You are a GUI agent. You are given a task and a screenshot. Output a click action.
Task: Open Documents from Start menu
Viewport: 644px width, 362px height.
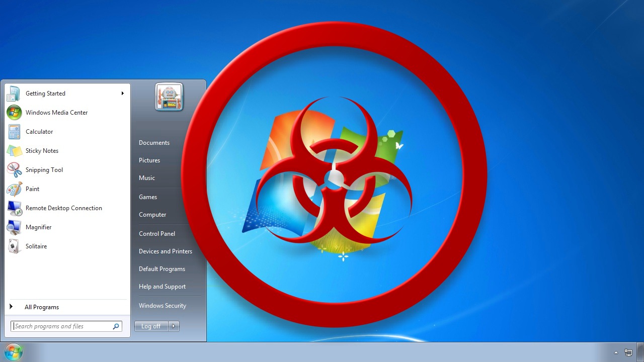pyautogui.click(x=154, y=143)
